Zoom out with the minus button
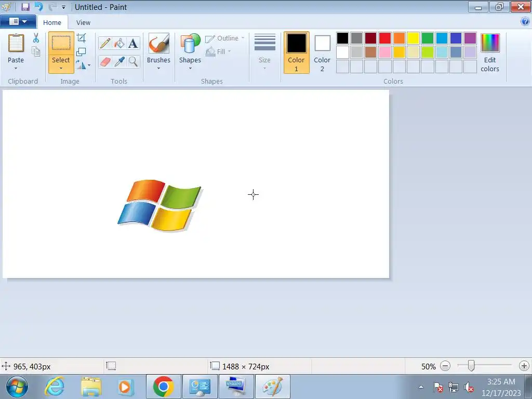This screenshot has width=532, height=399. [445, 366]
